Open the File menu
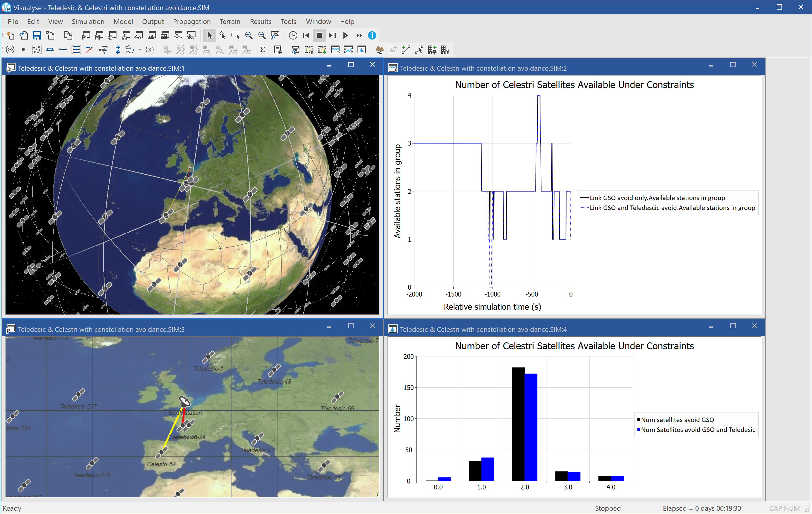Viewport: 812px width, 514px height. point(13,22)
